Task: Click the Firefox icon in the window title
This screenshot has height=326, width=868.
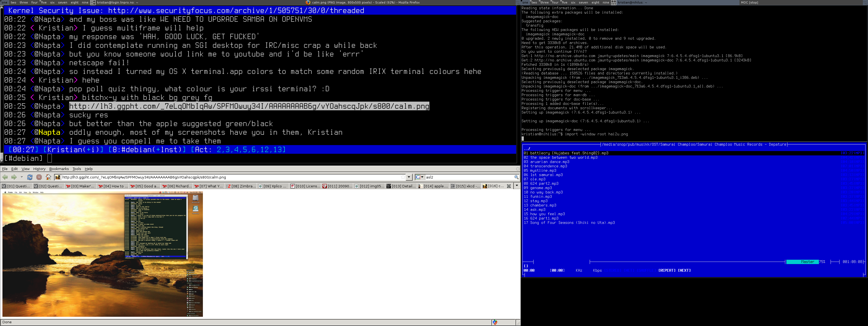Action: pyautogui.click(x=308, y=2)
